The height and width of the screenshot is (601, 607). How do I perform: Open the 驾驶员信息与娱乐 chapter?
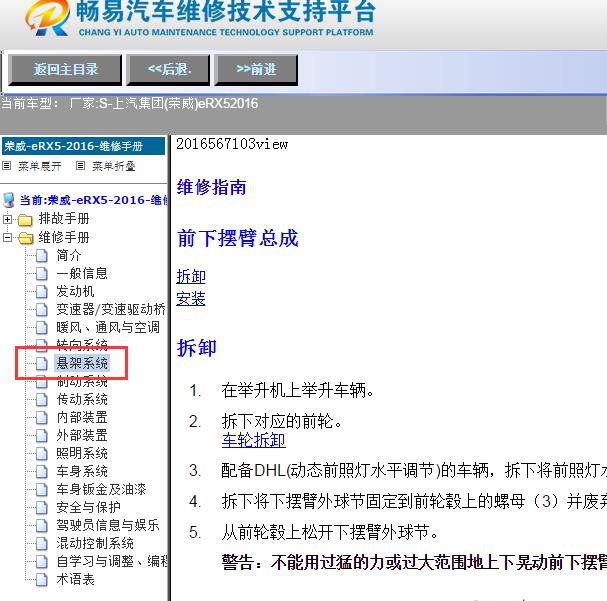pos(108,525)
